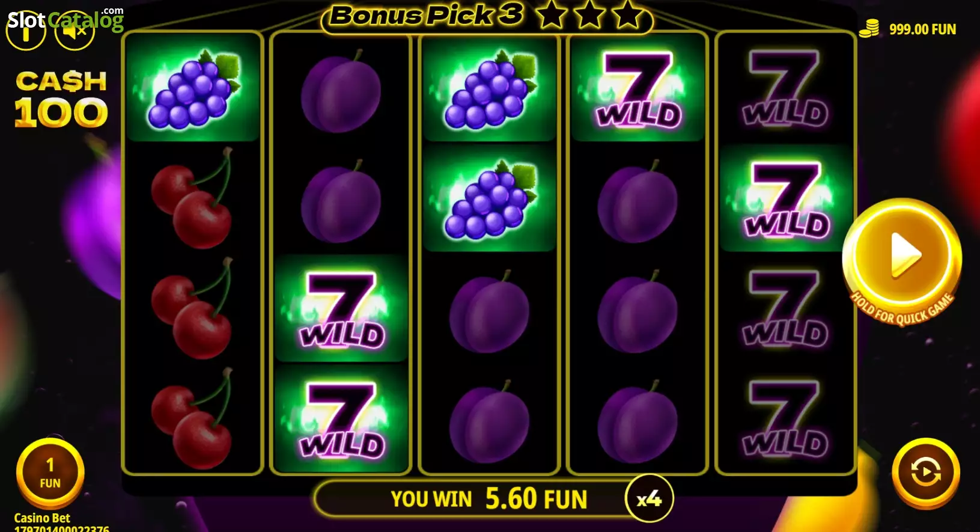Click the glowing 7 Wild on fourth reel top
980x532 pixels.
point(638,88)
